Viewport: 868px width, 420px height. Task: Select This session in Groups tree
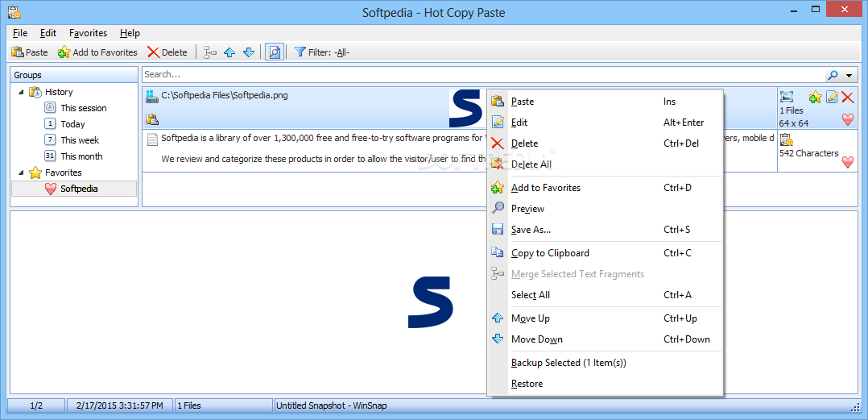click(84, 108)
